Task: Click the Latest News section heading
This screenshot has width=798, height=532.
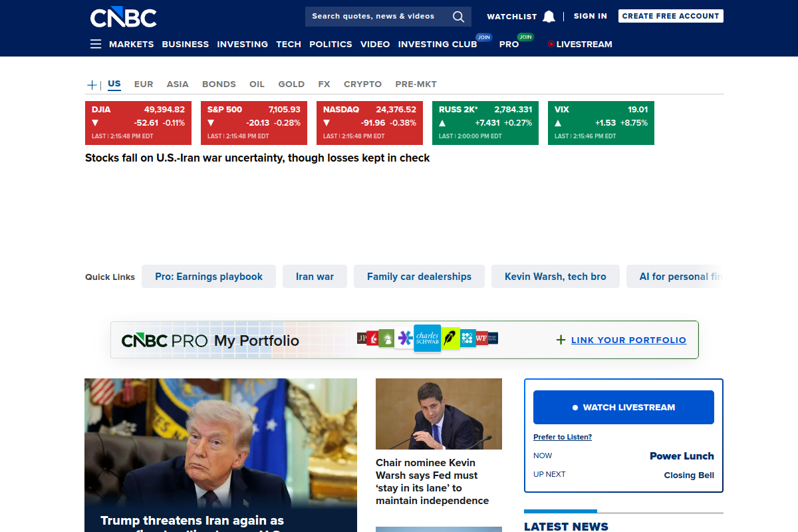Action: point(566,526)
